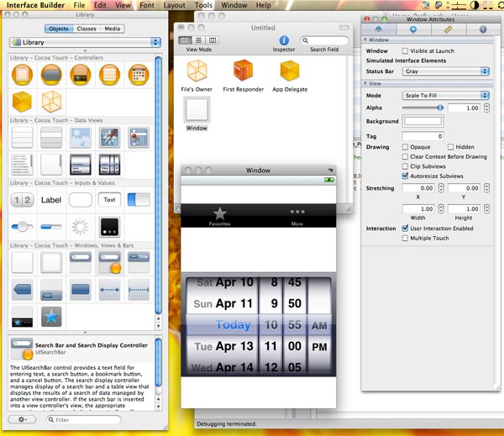The width and height of the screenshot is (504, 436).
Task: Select the Progress View object in Library
Action: 51,227
